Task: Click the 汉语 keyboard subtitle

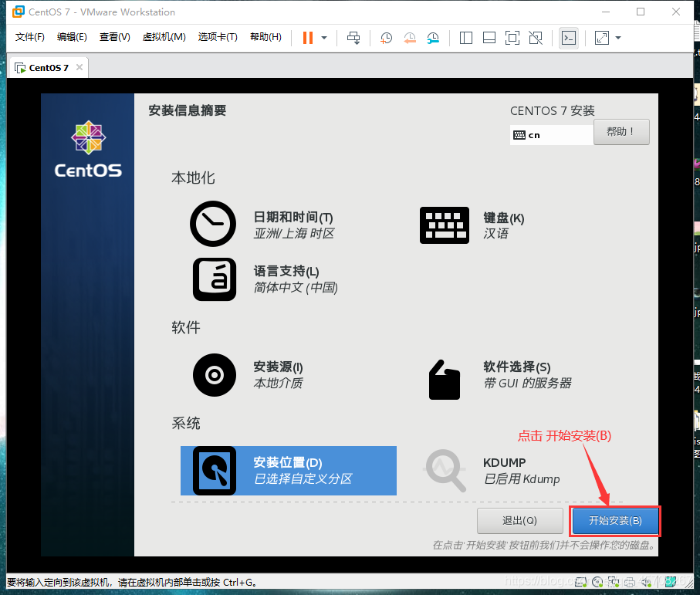Action: pos(495,234)
